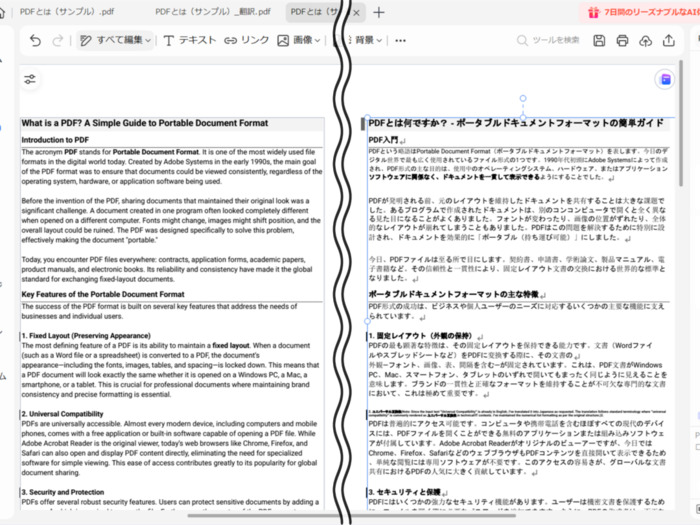Switch to PDFとは（サンプル）.pdf tab
This screenshot has height=525, width=700.
click(67, 12)
